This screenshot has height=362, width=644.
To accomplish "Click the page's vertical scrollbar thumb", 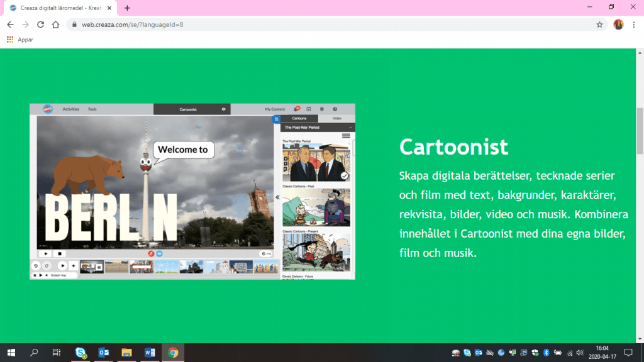I will [x=640, y=131].
